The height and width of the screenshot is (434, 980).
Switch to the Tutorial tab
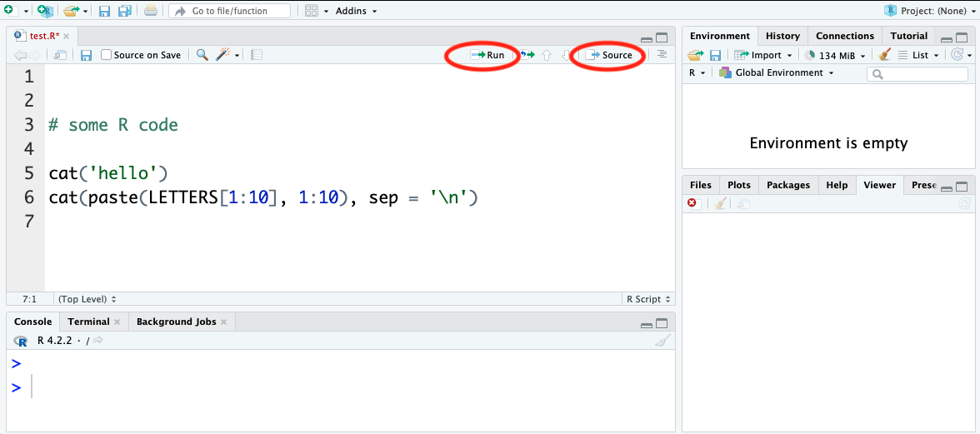pyautogui.click(x=908, y=36)
